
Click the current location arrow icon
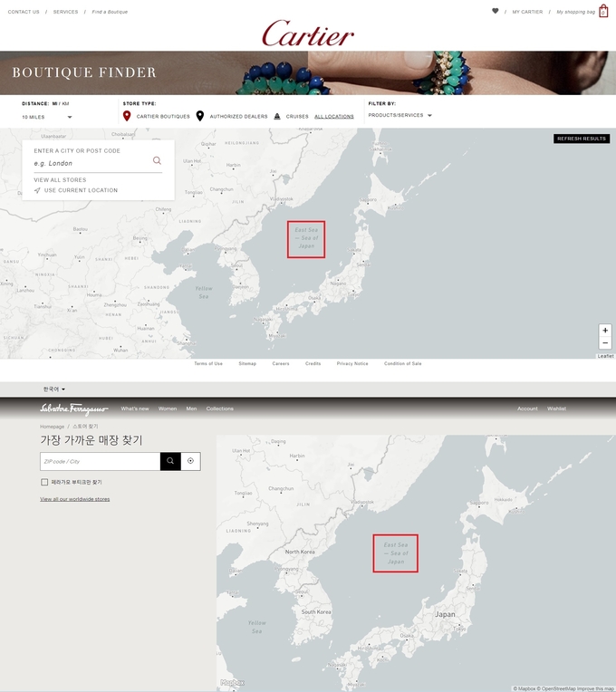[x=37, y=190]
